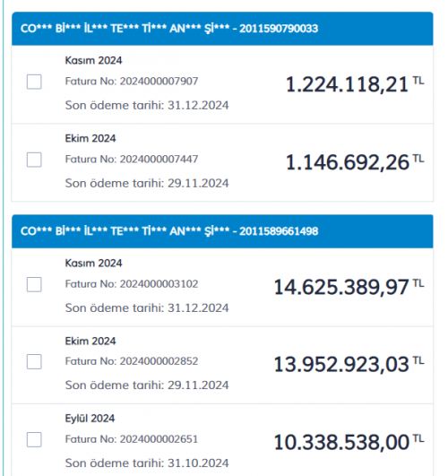
Task: Click the account header ending 201590790033
Action: tap(222, 29)
